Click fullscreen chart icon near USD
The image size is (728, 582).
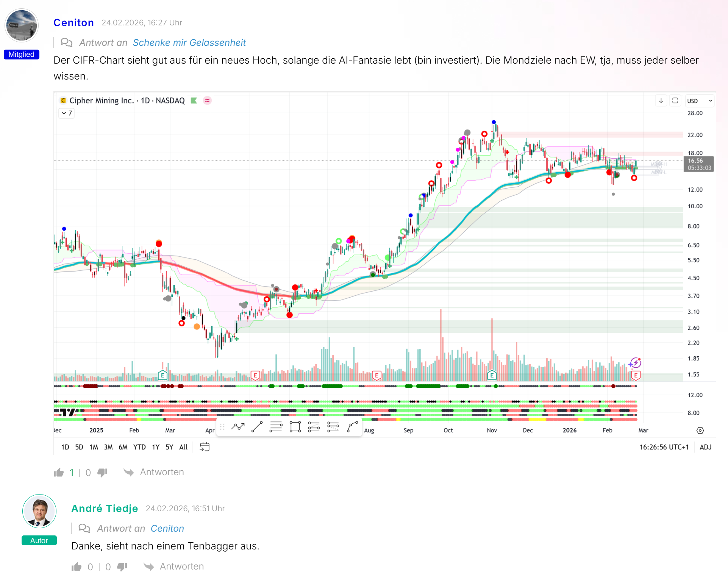tap(675, 101)
